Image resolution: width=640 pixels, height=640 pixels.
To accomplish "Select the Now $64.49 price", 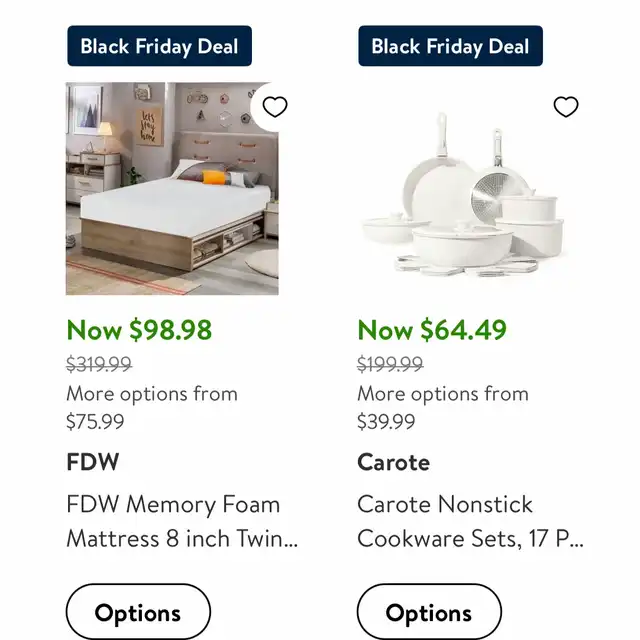I will [x=432, y=330].
